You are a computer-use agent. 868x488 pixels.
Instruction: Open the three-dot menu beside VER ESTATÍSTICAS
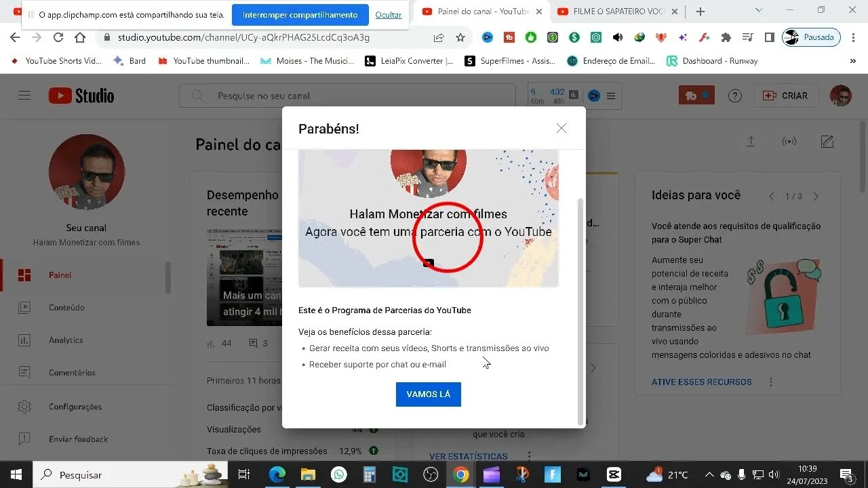(x=529, y=456)
